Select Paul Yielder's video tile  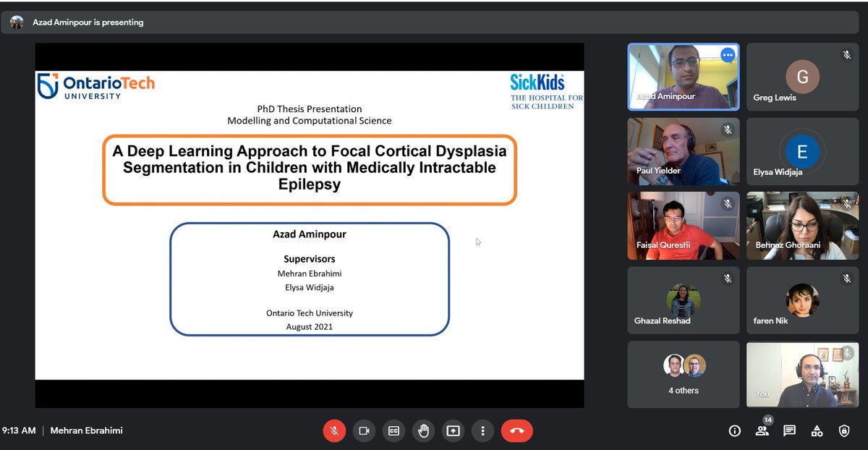pos(684,150)
